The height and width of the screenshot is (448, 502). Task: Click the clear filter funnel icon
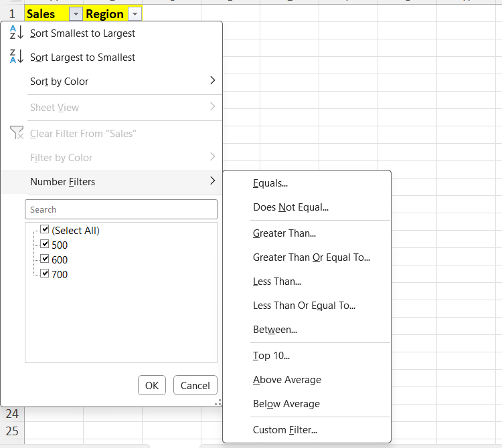click(17, 132)
